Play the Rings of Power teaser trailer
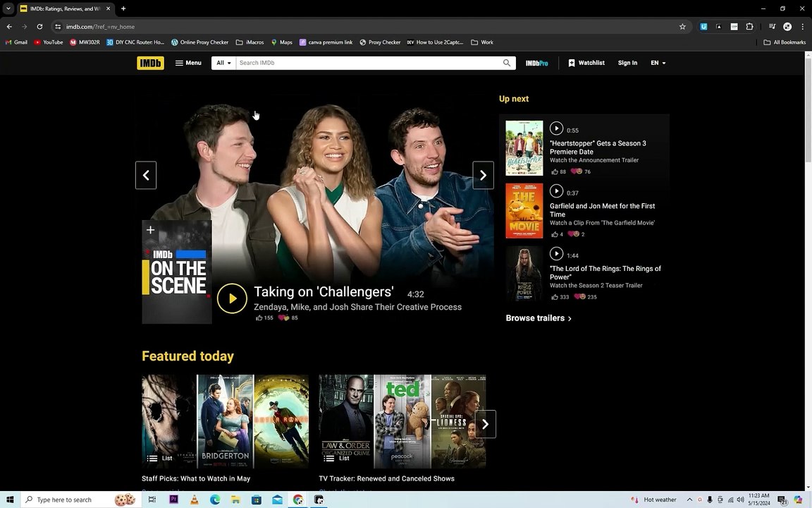The height and width of the screenshot is (508, 812). click(x=556, y=253)
